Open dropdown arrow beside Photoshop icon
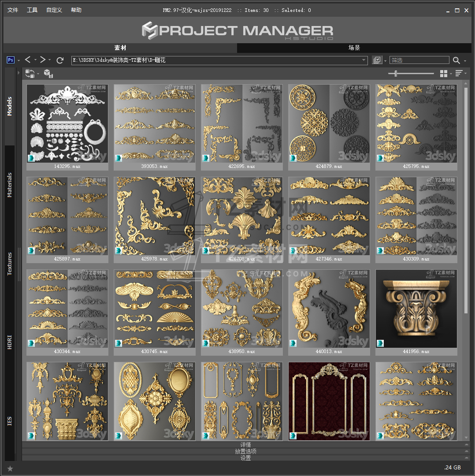 (19, 60)
